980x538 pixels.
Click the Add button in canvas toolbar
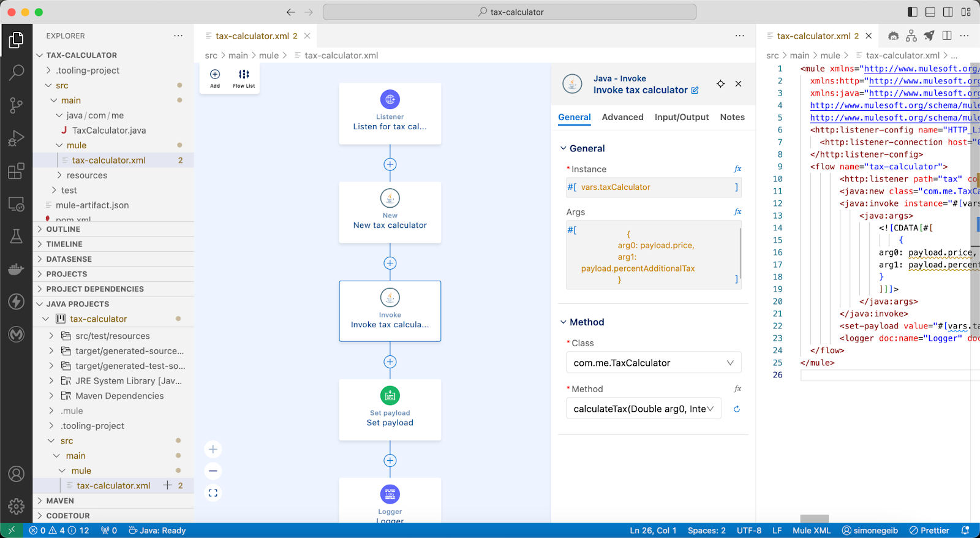coord(215,78)
